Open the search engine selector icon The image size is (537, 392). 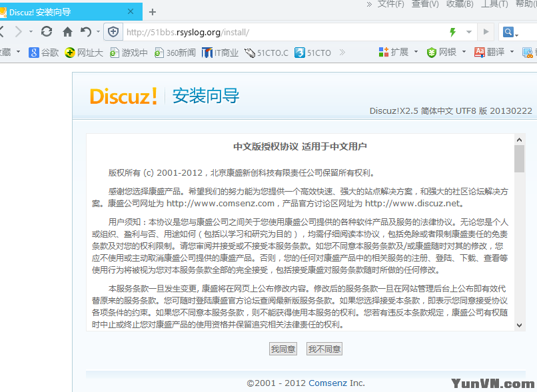510,32
